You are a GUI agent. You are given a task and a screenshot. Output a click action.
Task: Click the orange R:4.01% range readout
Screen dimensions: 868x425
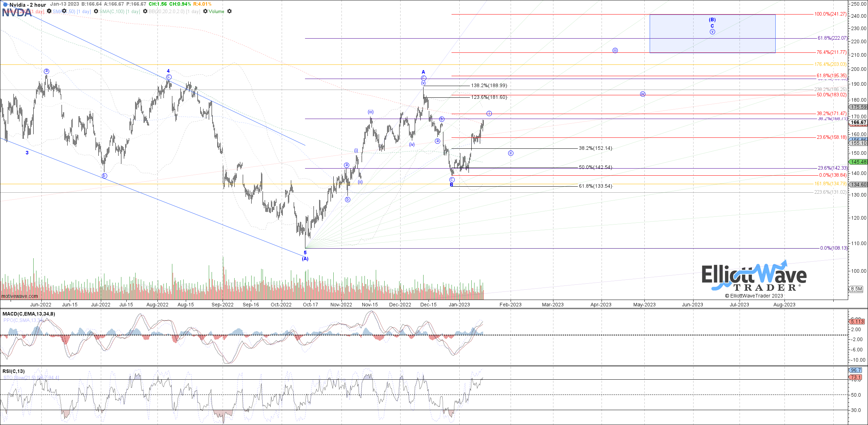tap(202, 4)
